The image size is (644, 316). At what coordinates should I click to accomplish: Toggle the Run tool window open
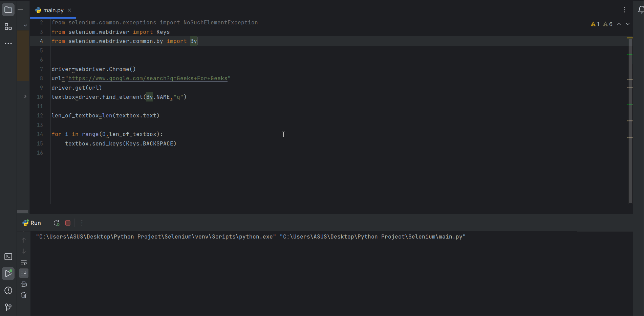point(8,273)
